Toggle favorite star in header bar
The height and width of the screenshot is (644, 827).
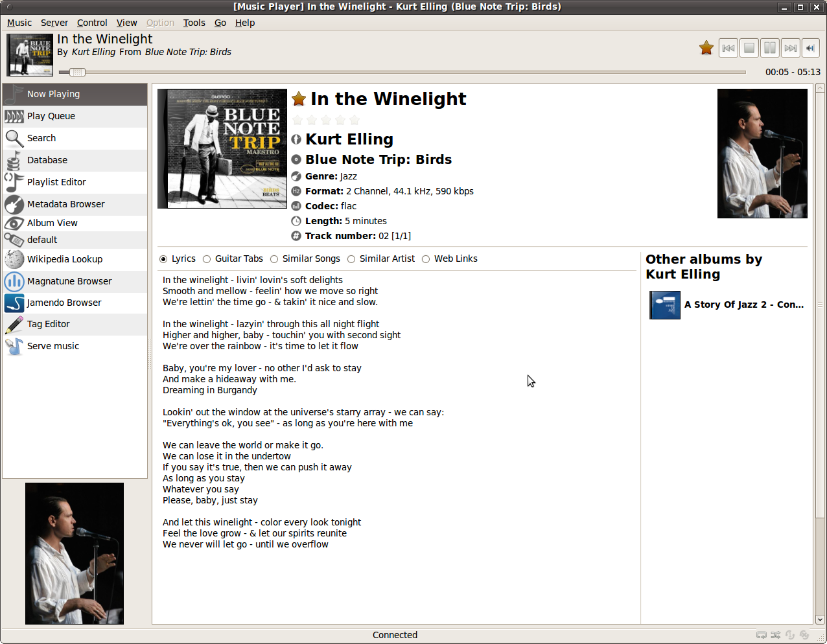[x=706, y=48]
